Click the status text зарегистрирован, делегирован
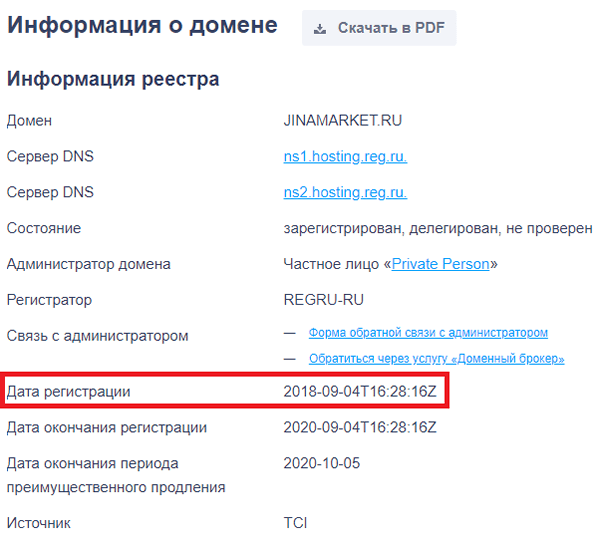Viewport: 600px width, 542px height. 390,229
